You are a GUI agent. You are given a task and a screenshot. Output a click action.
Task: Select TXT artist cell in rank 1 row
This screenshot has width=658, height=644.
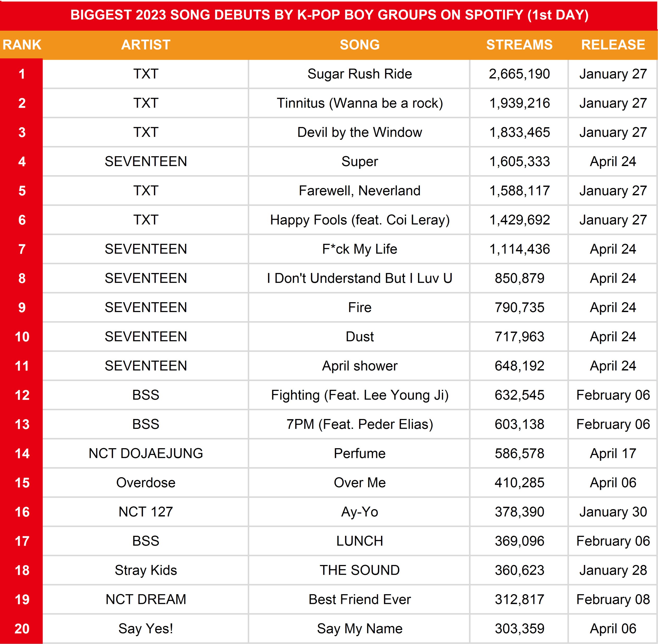[146, 74]
